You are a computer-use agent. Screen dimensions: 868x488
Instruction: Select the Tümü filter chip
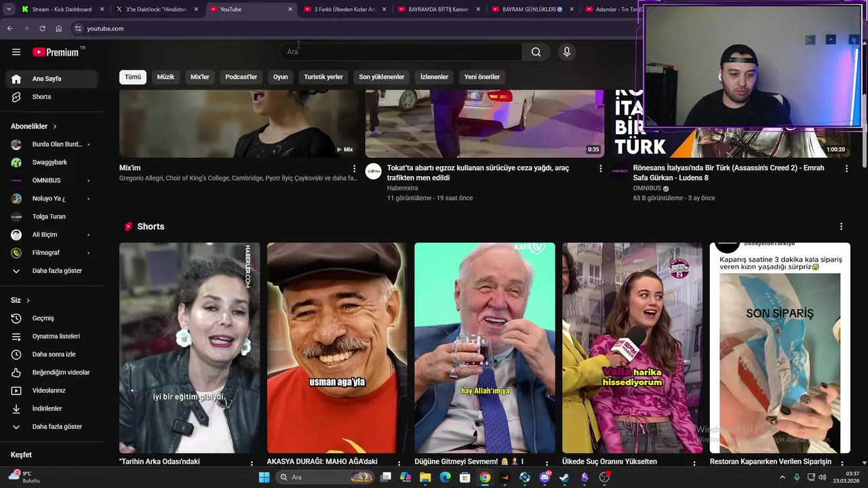pos(133,77)
